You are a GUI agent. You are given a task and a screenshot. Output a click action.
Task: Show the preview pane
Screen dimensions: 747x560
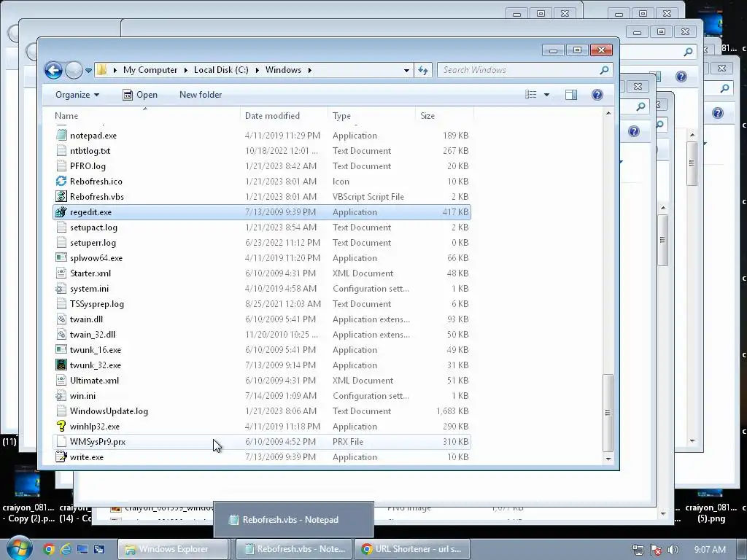(x=571, y=95)
